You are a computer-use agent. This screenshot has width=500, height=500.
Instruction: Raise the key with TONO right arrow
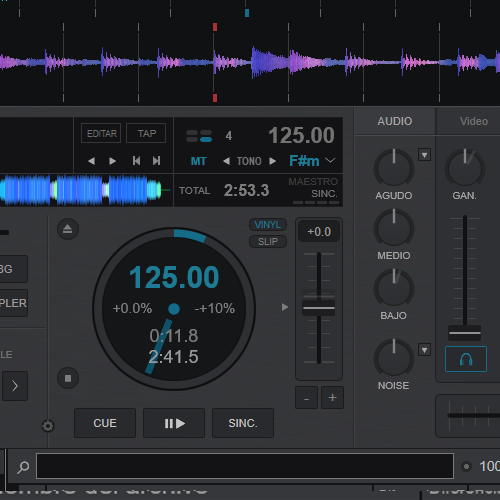click(x=273, y=161)
